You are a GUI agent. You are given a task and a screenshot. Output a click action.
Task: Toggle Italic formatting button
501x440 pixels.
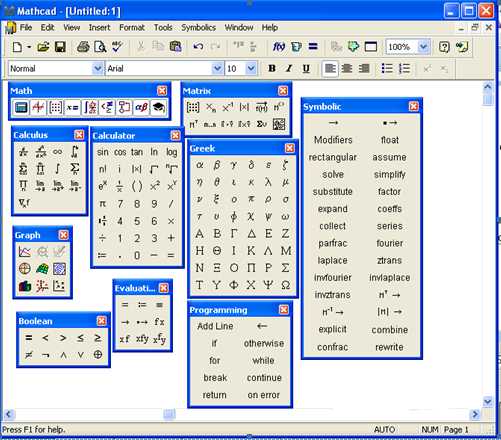click(x=289, y=68)
